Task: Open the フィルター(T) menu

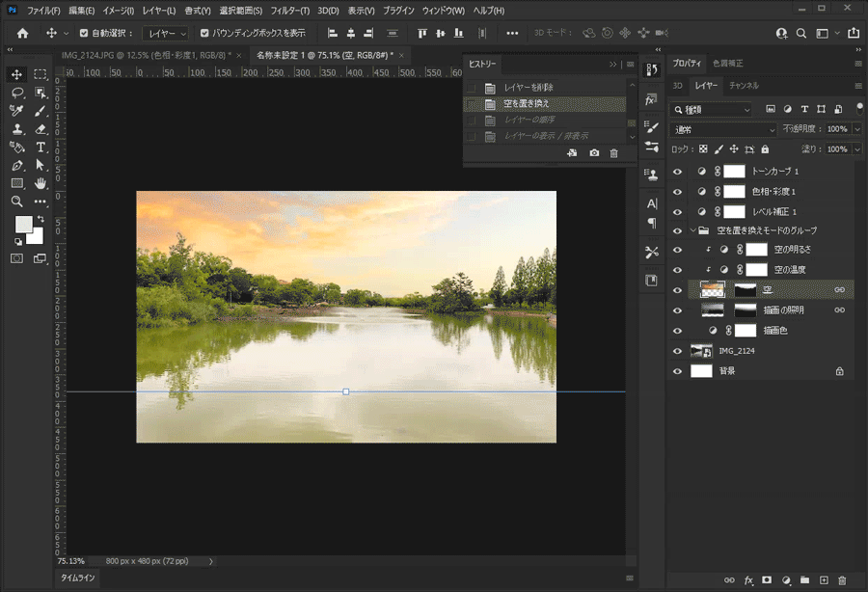Action: click(289, 11)
